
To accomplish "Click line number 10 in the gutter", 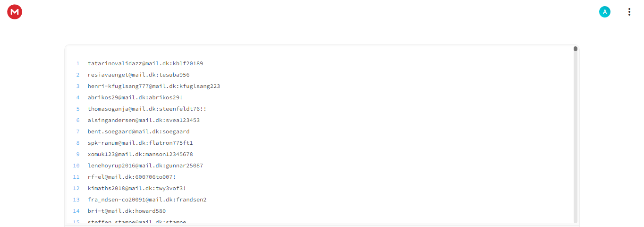I will (76, 166).
